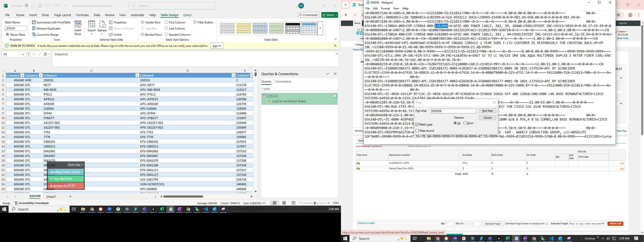Open the Query ribbon tab
The height and width of the screenshot is (242, 644).
click(187, 15)
